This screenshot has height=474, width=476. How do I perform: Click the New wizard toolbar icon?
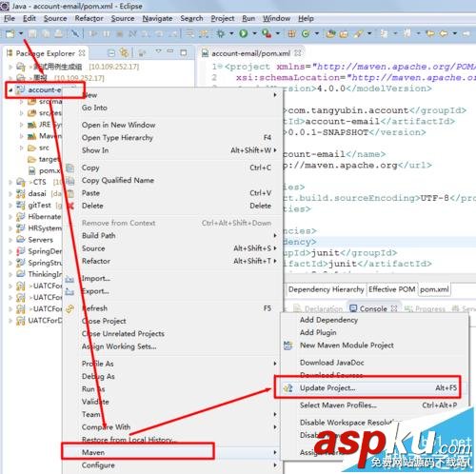coord(10,33)
